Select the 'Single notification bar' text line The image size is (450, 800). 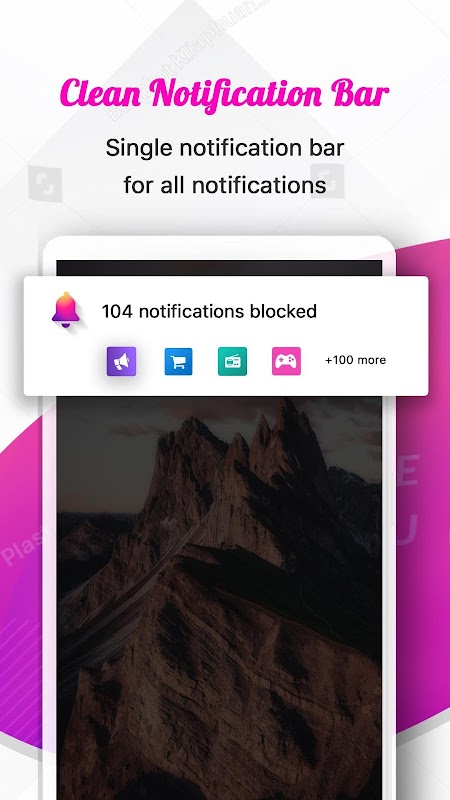point(225,148)
